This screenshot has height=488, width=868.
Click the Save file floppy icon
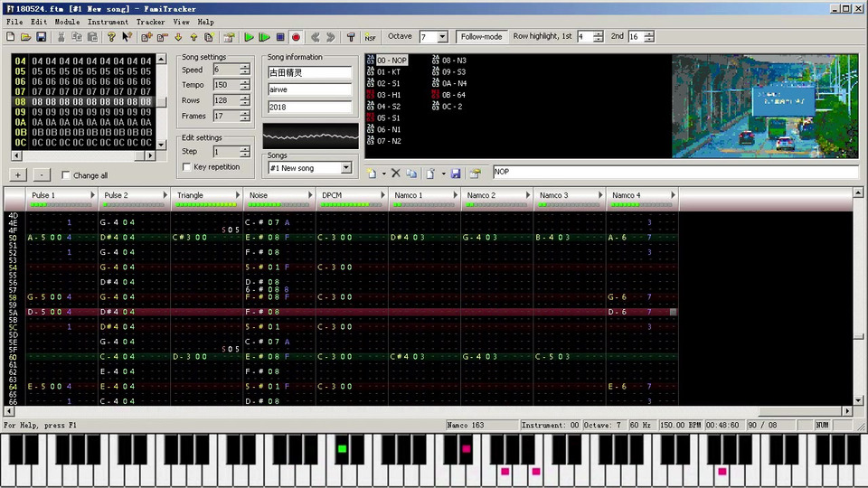41,37
